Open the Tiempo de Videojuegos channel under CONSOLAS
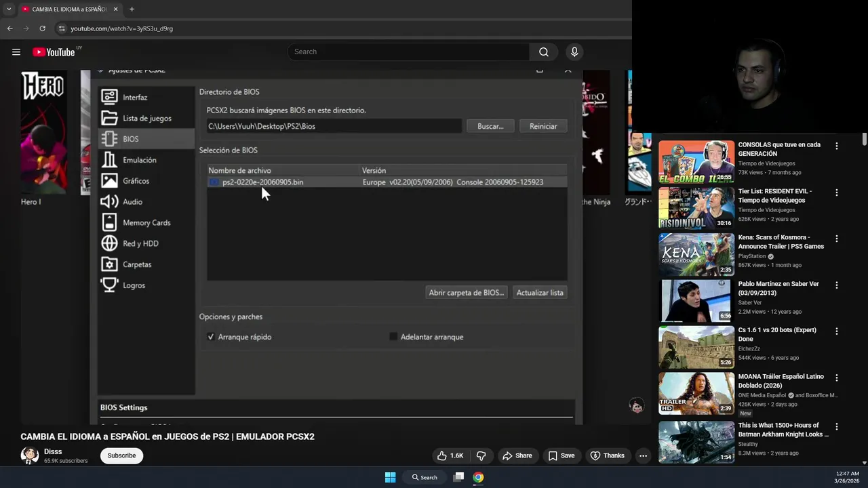868x488 pixels. [766, 163]
